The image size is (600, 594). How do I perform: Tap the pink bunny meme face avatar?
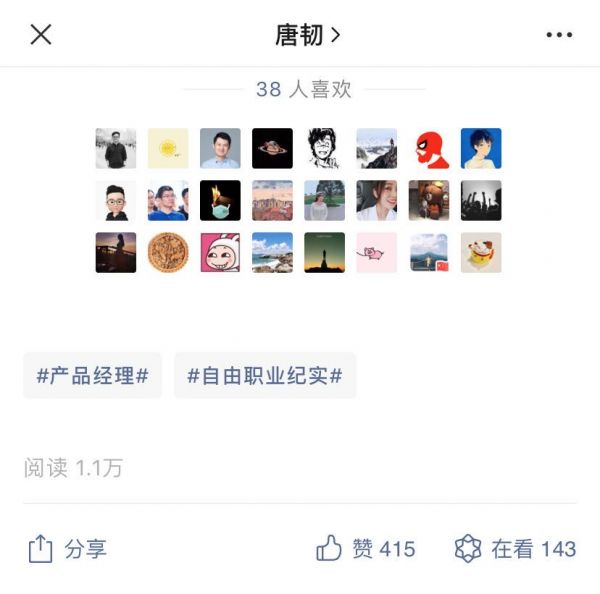click(x=220, y=253)
